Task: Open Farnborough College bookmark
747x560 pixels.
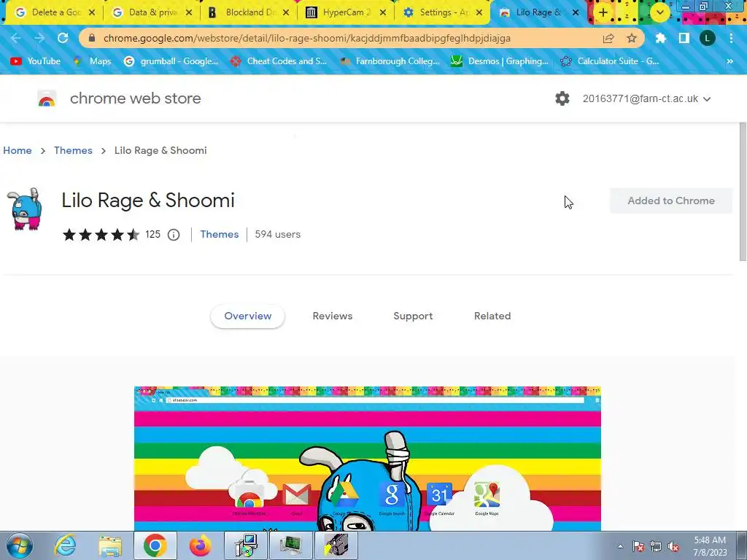Action: (390, 61)
